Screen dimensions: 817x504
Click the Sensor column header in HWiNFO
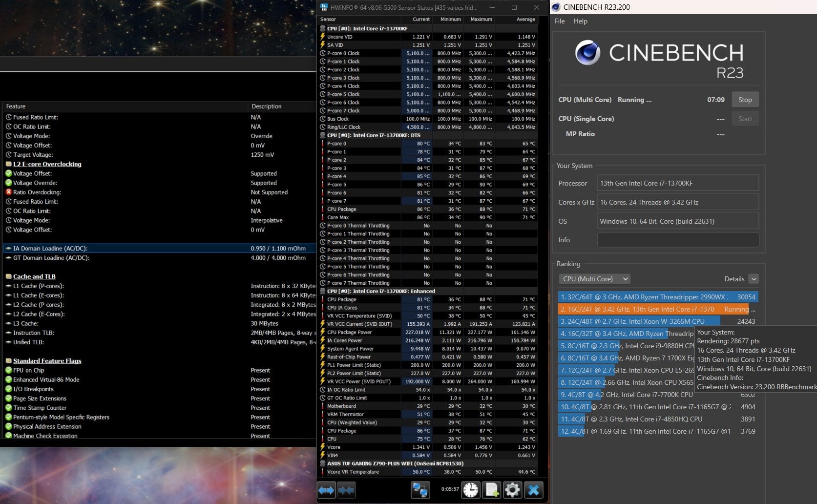point(328,20)
